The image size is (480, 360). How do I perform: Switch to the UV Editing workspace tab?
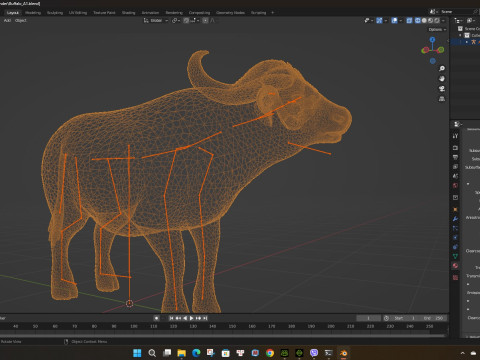pos(78,12)
